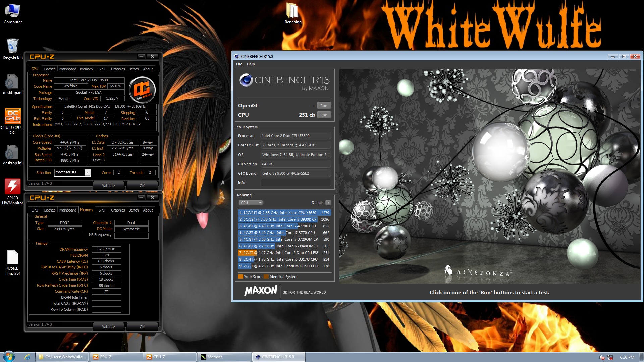Screen dimensions: 644x362
Task: Switch to Mainboard tab in upper CPU-Z
Action: tap(68, 69)
